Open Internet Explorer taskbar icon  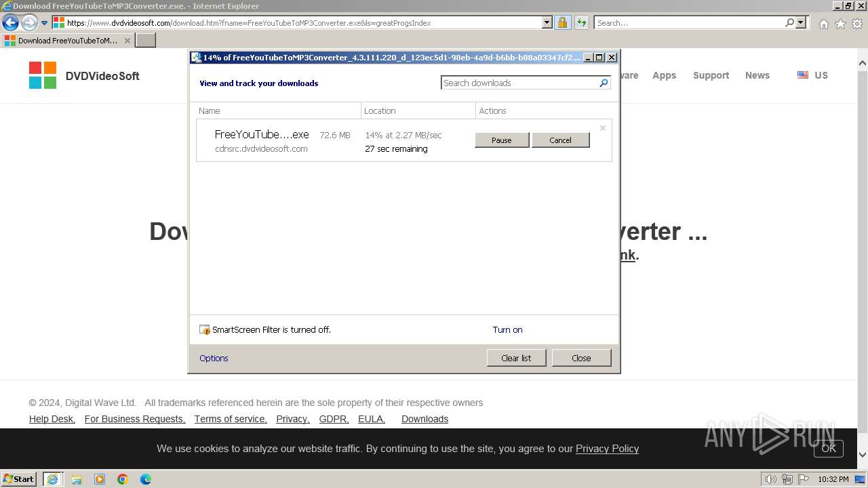pyautogui.click(x=53, y=479)
